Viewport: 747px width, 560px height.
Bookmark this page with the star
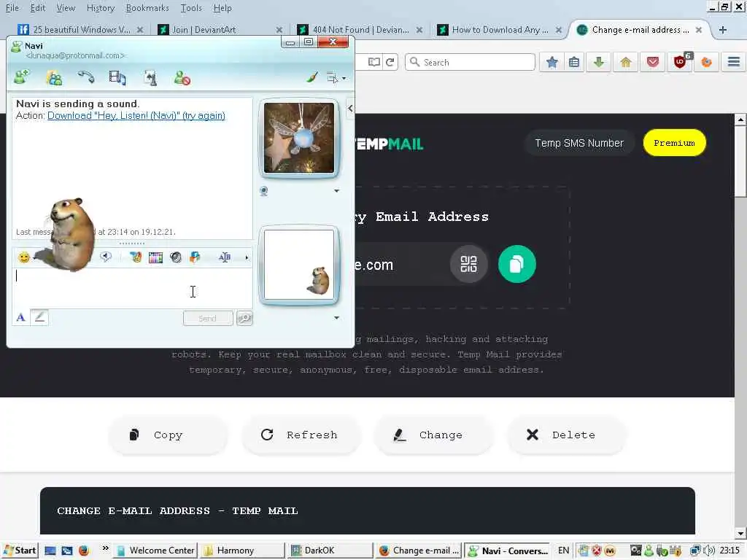pyautogui.click(x=551, y=62)
